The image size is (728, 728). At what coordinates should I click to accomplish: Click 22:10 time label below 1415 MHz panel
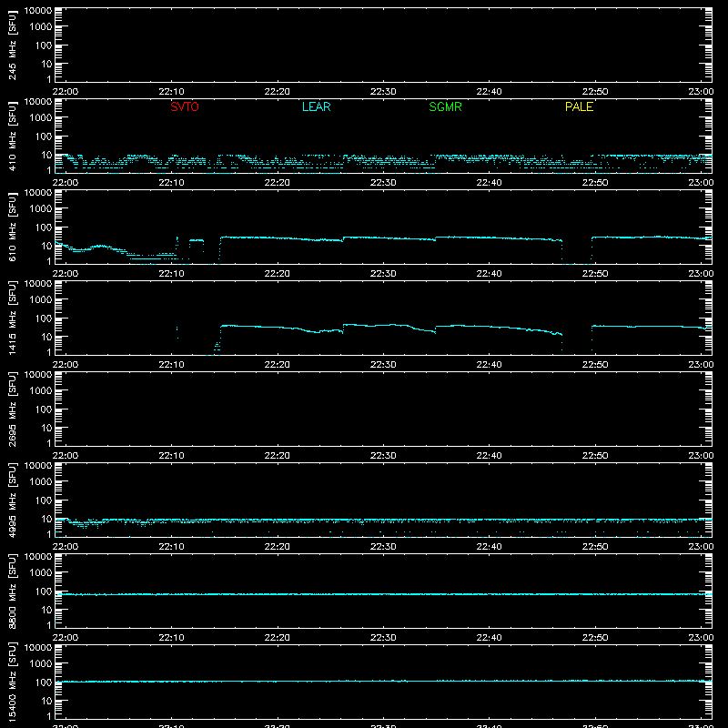click(x=171, y=365)
